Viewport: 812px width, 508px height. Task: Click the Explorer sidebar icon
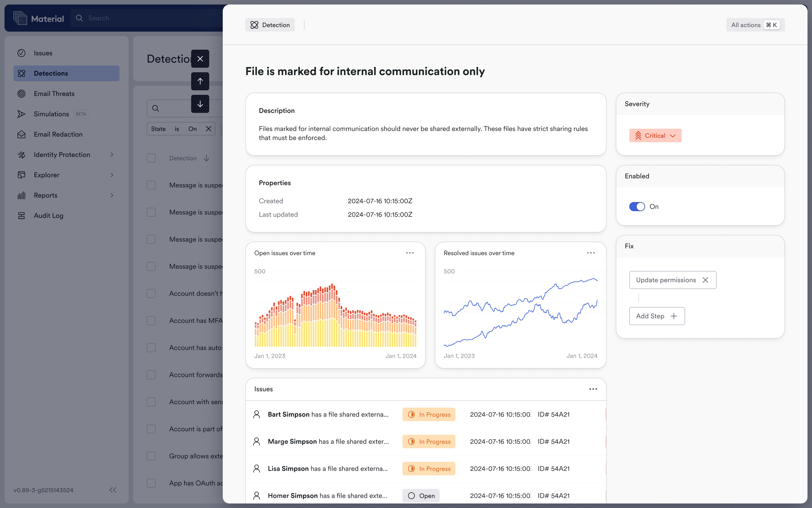21,175
